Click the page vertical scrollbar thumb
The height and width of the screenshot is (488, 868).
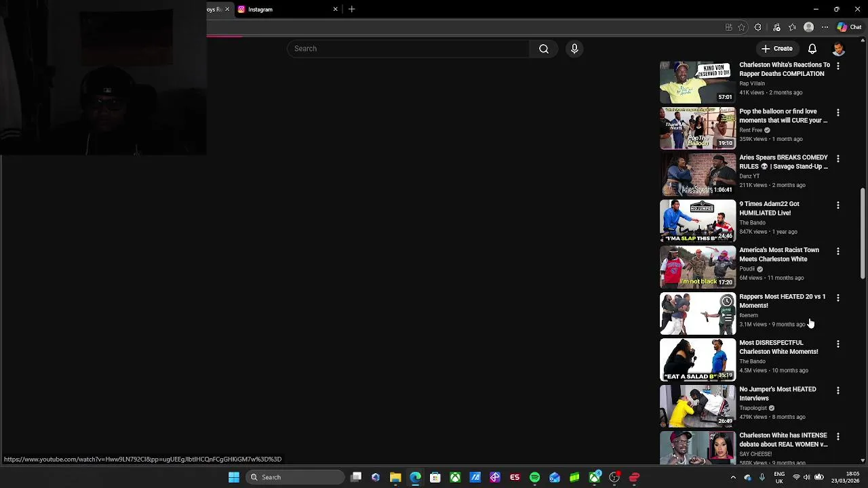point(863,232)
